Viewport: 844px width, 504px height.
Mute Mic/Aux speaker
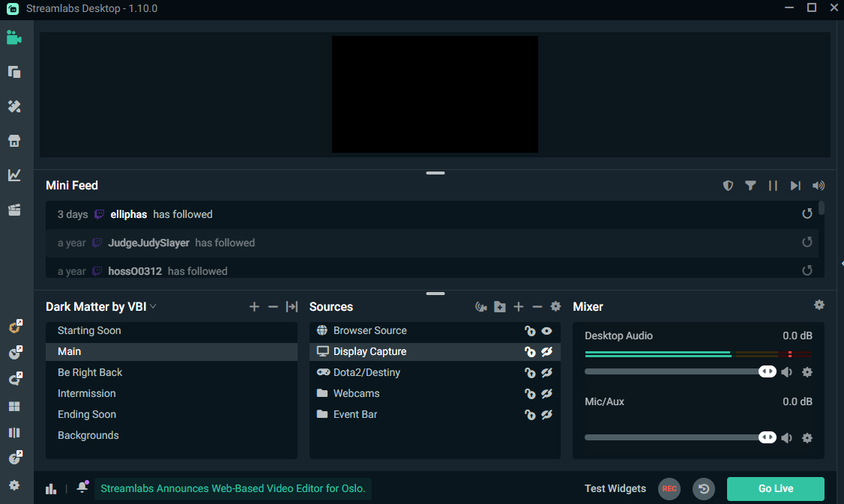(x=787, y=438)
